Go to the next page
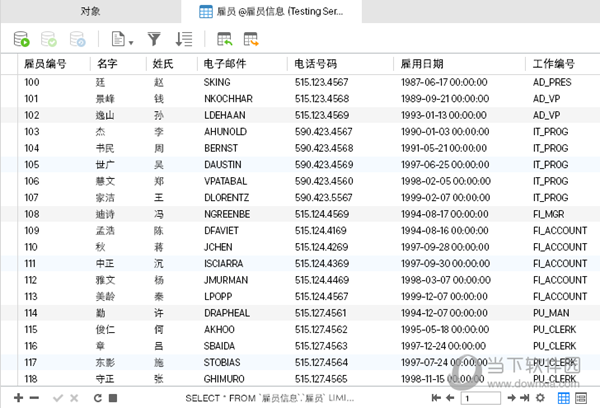 [511, 398]
